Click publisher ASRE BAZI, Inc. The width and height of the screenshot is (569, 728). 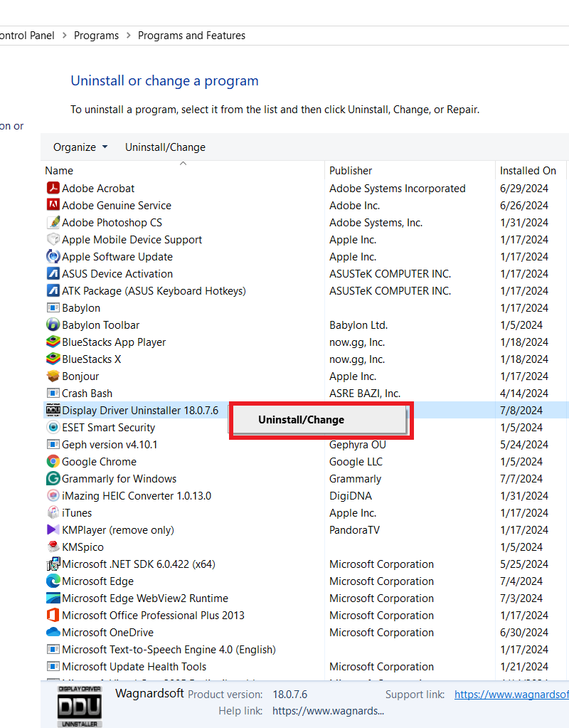point(365,394)
